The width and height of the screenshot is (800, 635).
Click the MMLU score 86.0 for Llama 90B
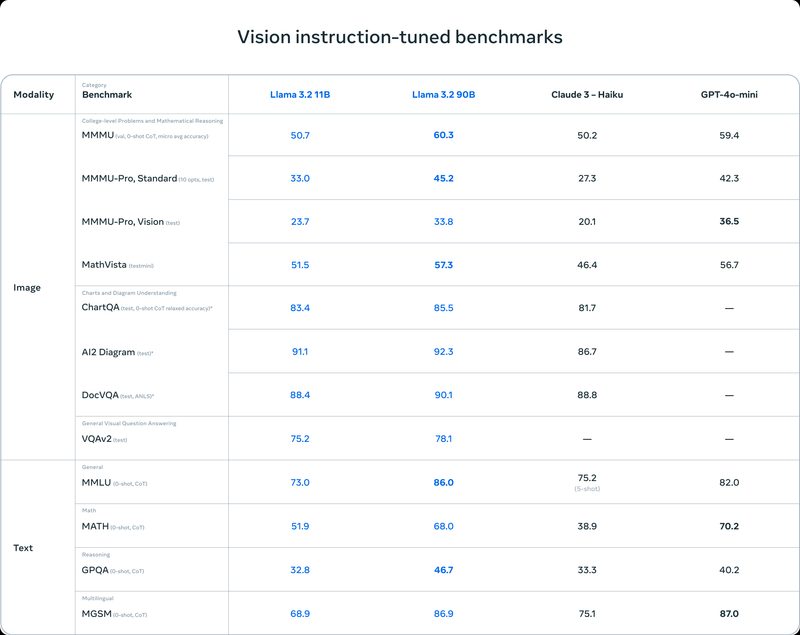[x=442, y=482]
